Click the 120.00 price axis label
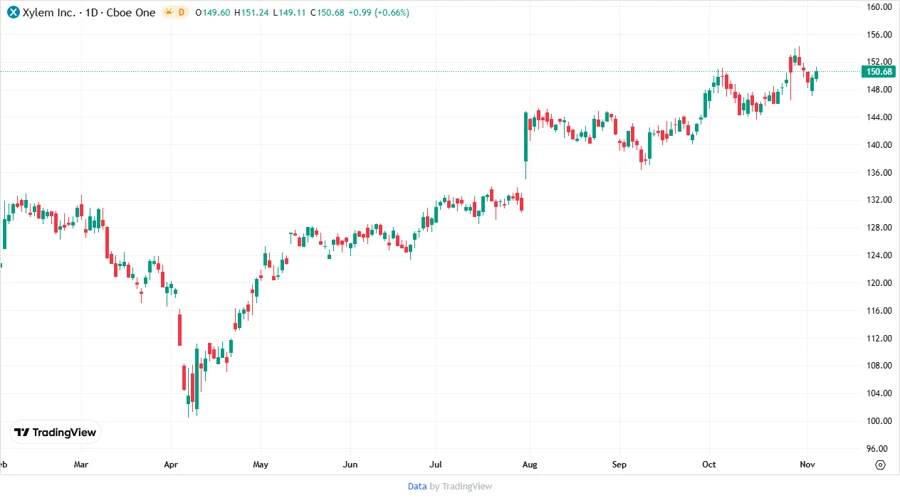The height and width of the screenshot is (498, 900). [879, 283]
